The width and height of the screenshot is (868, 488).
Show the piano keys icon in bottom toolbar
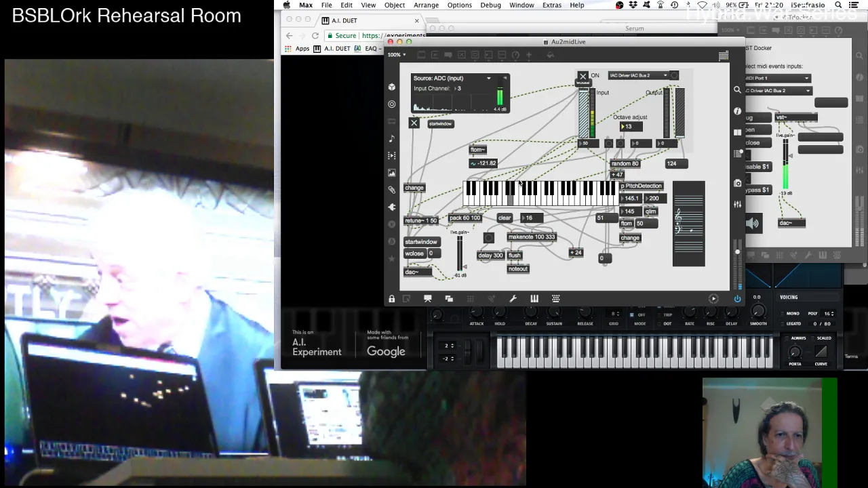click(534, 298)
